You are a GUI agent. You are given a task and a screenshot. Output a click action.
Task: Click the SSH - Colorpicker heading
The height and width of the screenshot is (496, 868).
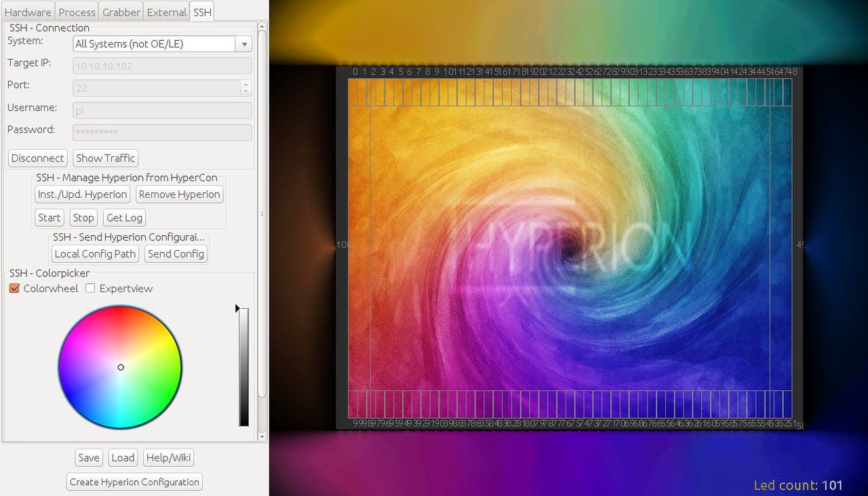[50, 273]
